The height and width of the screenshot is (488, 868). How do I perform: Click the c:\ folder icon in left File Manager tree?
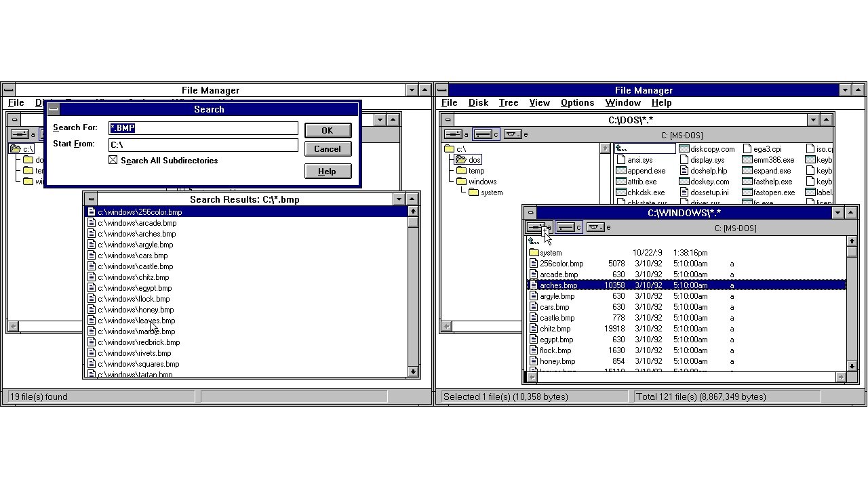pyautogui.click(x=16, y=149)
